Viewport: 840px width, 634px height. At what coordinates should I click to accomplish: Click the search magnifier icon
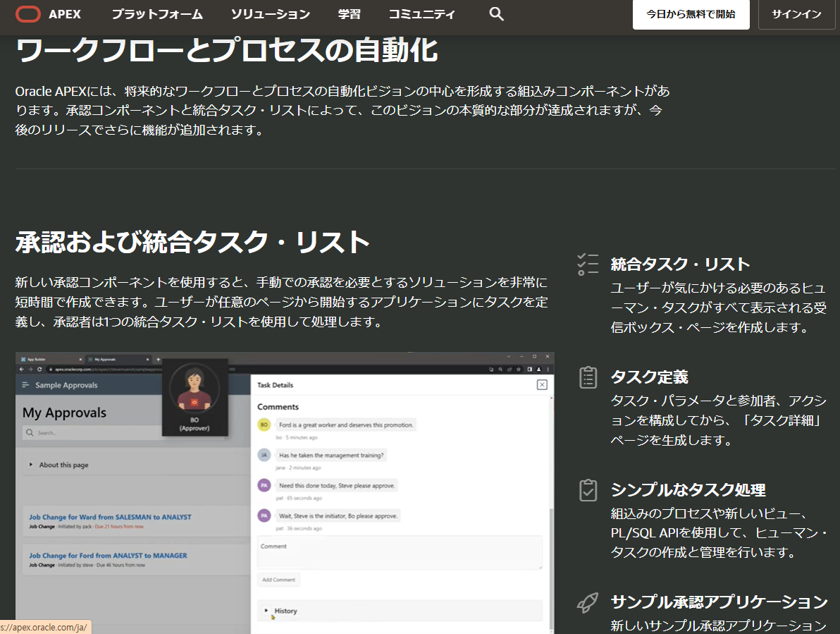coord(497,15)
